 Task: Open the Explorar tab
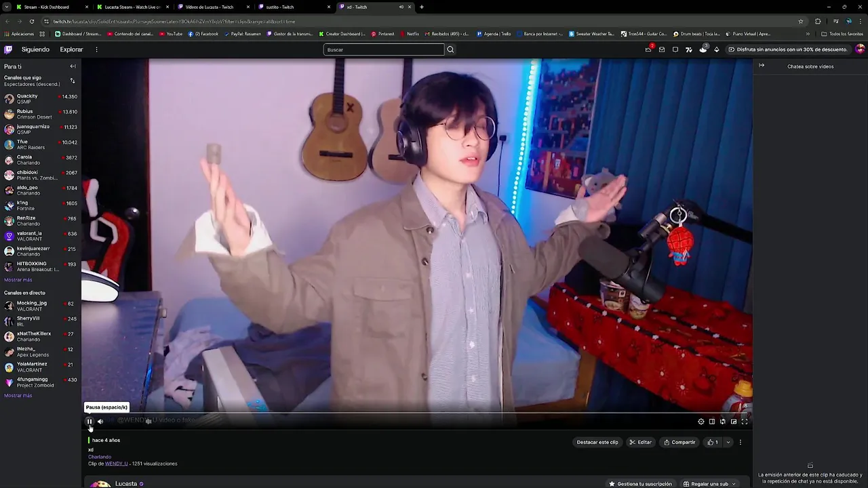[71, 49]
